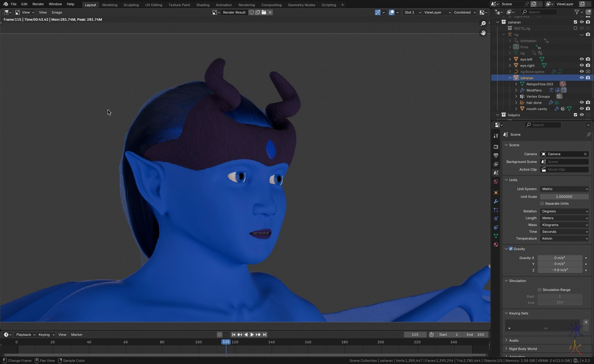The image size is (594, 364).
Task: Hide hair done in viewport
Action: [582, 102]
